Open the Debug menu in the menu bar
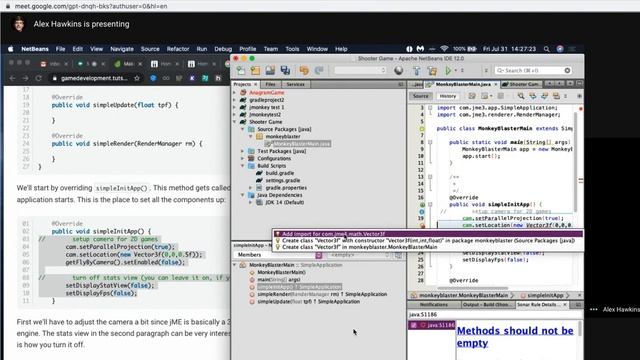 click(x=223, y=49)
